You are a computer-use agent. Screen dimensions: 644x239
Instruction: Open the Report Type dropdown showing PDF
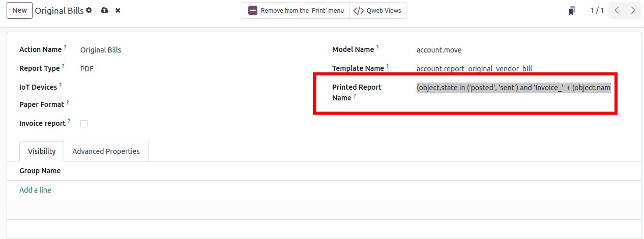coord(153,68)
